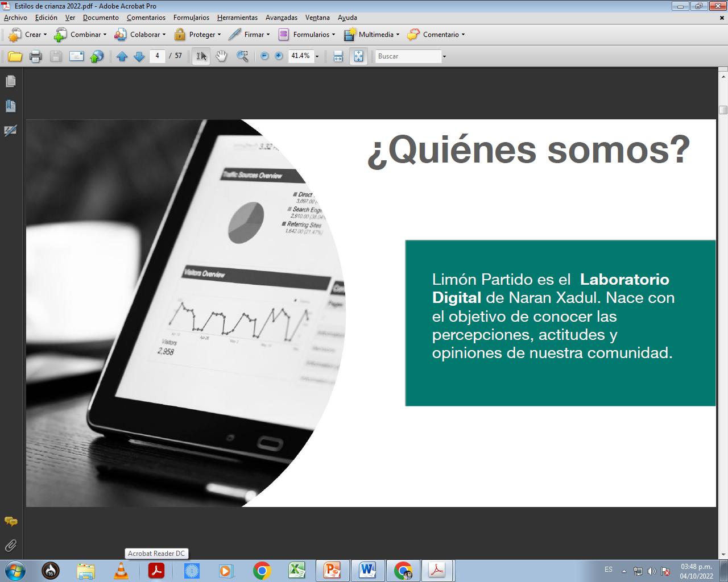Open the Pages thumbnail panel

tap(10, 81)
